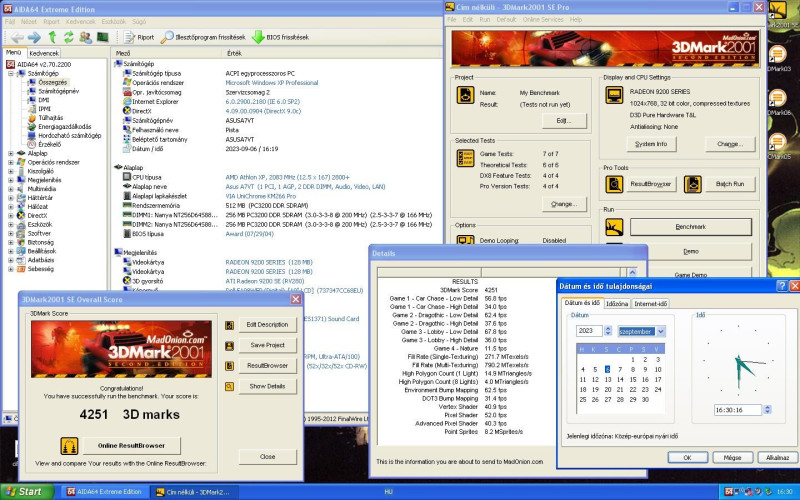Expand the Multimédia tree node
This screenshot has width=800, height=500.
pos(11,189)
